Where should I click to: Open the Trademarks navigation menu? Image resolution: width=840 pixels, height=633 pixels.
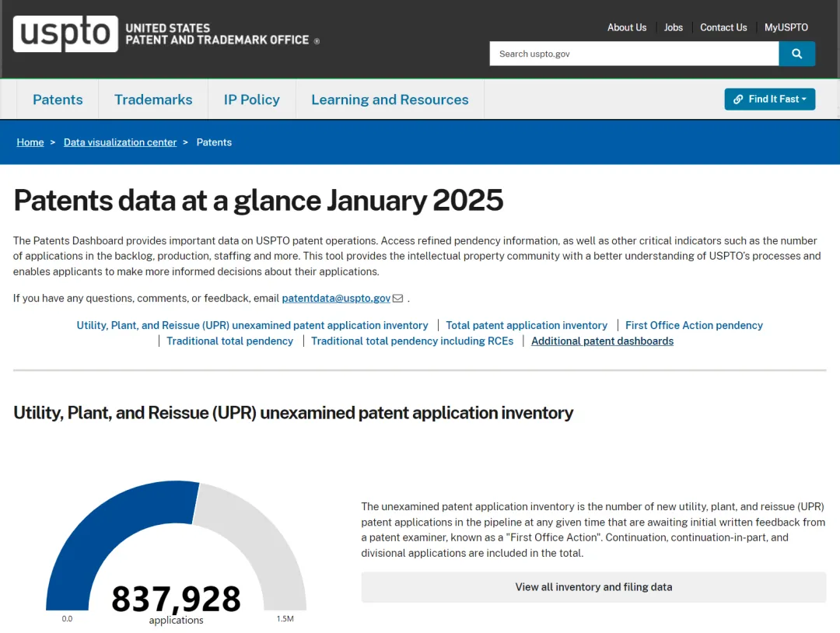tap(153, 100)
